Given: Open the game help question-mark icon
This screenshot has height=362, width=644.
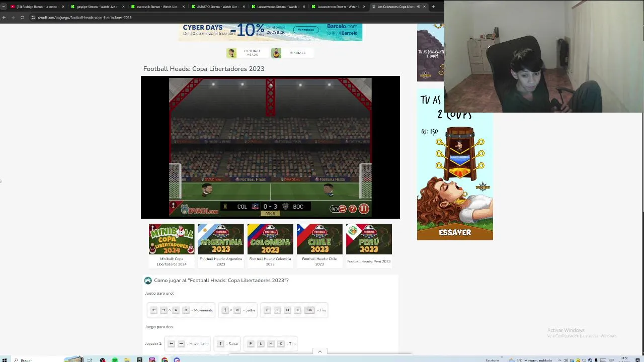Looking at the screenshot, I should tap(353, 209).
